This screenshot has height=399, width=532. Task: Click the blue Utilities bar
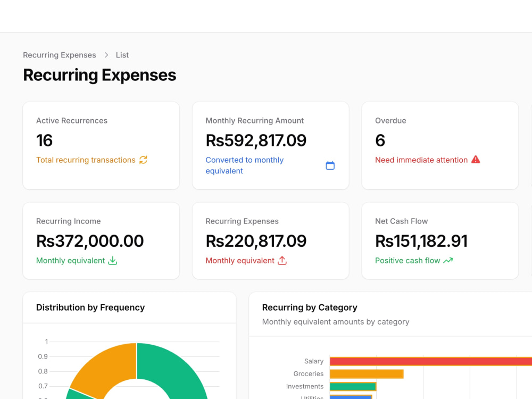[351, 397]
